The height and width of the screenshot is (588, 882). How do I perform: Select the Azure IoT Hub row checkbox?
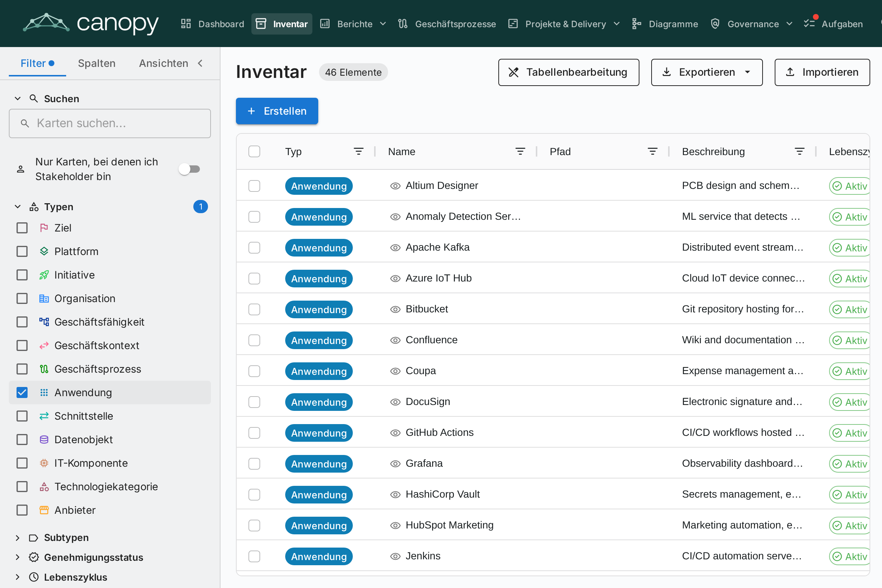point(254,279)
